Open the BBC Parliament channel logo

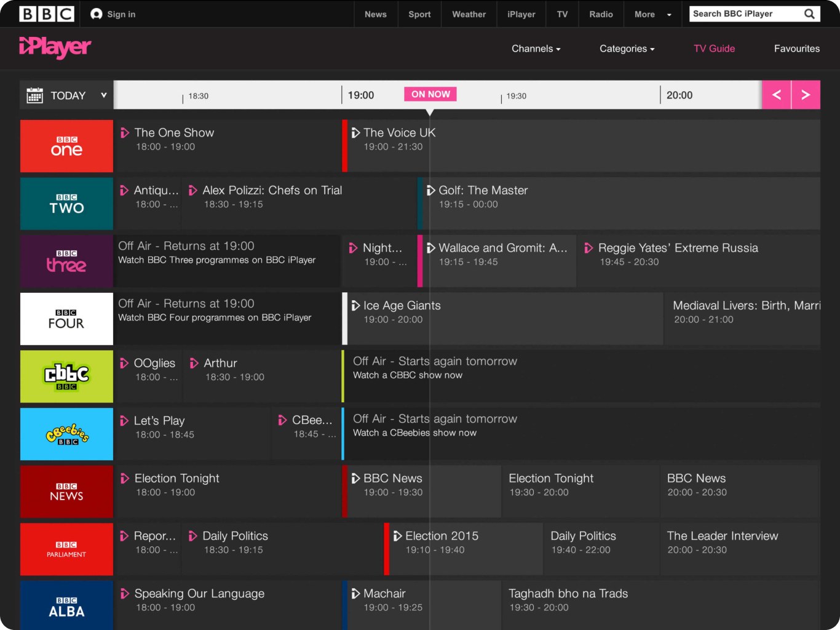pos(66,549)
